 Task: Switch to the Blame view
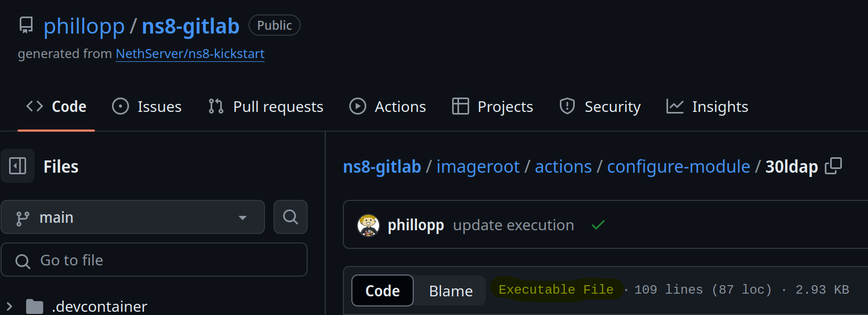(451, 290)
